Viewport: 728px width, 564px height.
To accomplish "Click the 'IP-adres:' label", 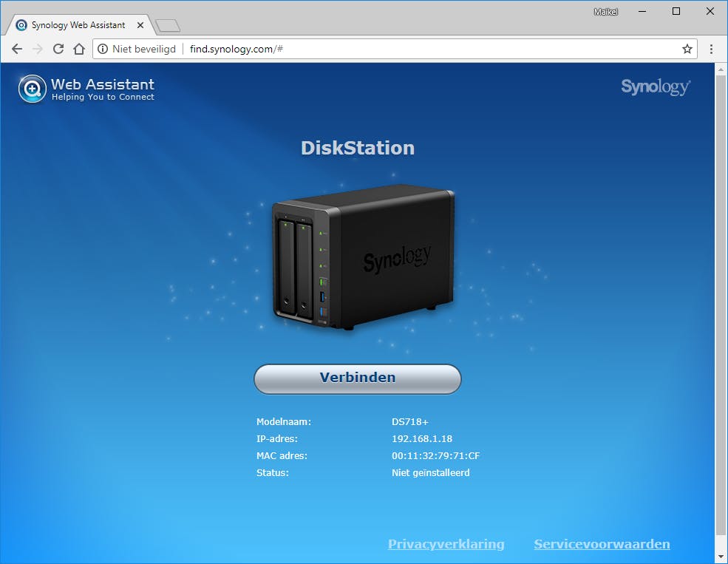I will click(x=277, y=438).
